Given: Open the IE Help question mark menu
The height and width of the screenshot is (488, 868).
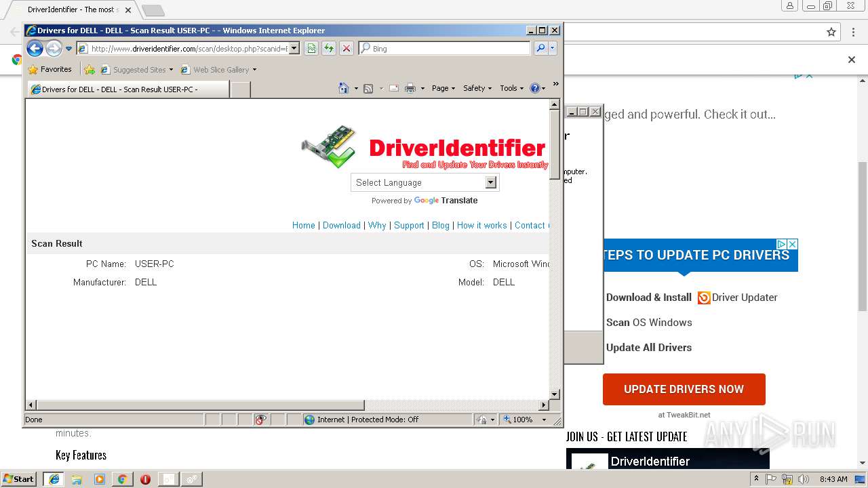Looking at the screenshot, I should click(x=537, y=88).
